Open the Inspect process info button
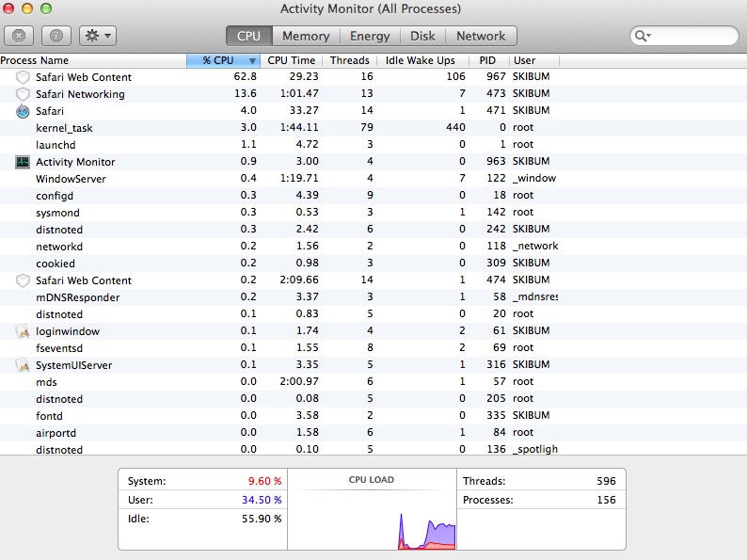This screenshot has height=560, width=747. pyautogui.click(x=56, y=36)
